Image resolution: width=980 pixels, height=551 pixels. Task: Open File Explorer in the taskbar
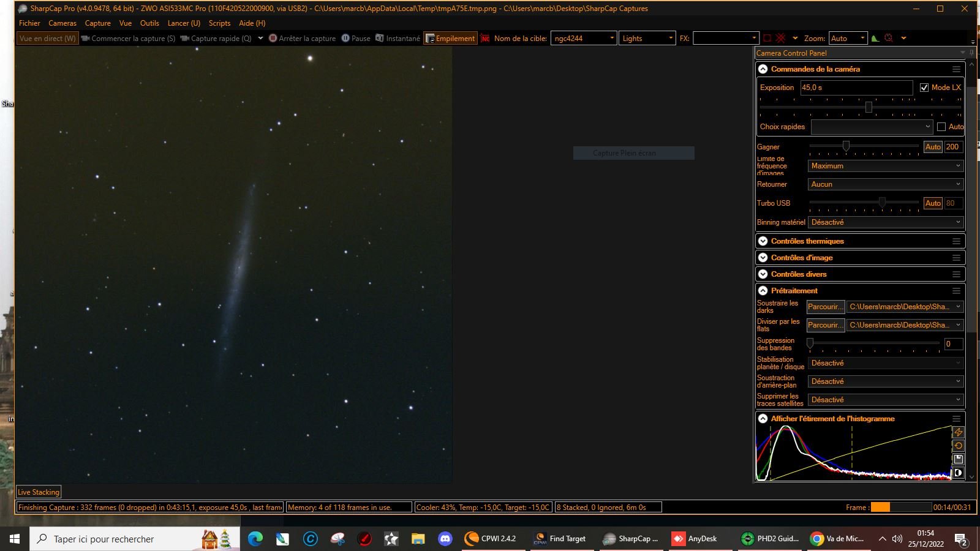(418, 539)
